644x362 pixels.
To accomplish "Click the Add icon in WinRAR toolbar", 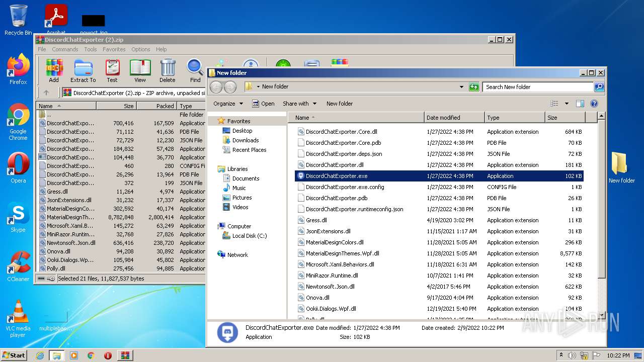I will (54, 70).
